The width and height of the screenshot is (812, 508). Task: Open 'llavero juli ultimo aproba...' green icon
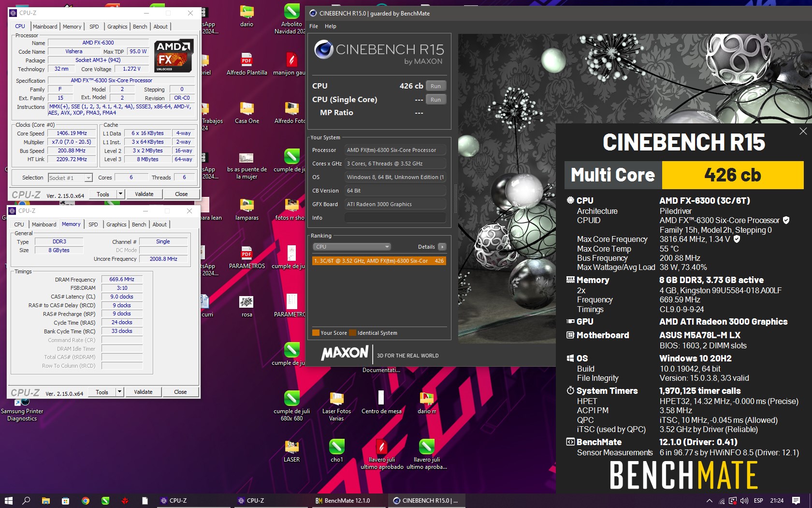tap(426, 454)
